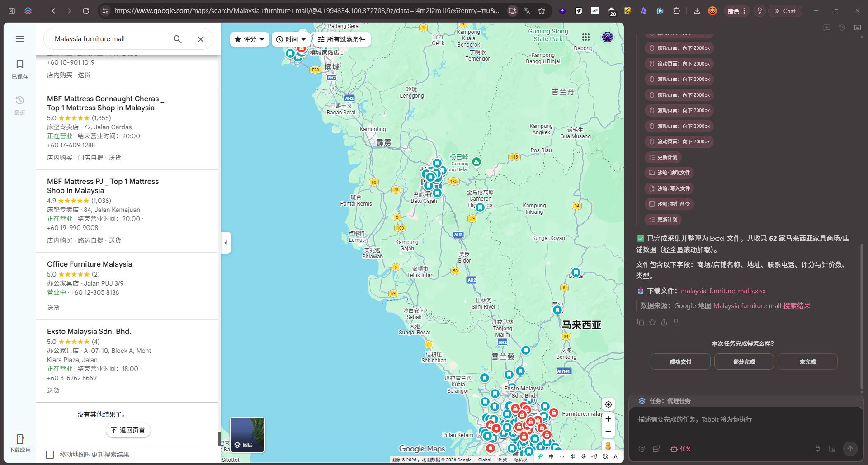Open Exsto Malaysia Sdn. Bhd. listing
This screenshot has width=868, height=465.
[89, 331]
